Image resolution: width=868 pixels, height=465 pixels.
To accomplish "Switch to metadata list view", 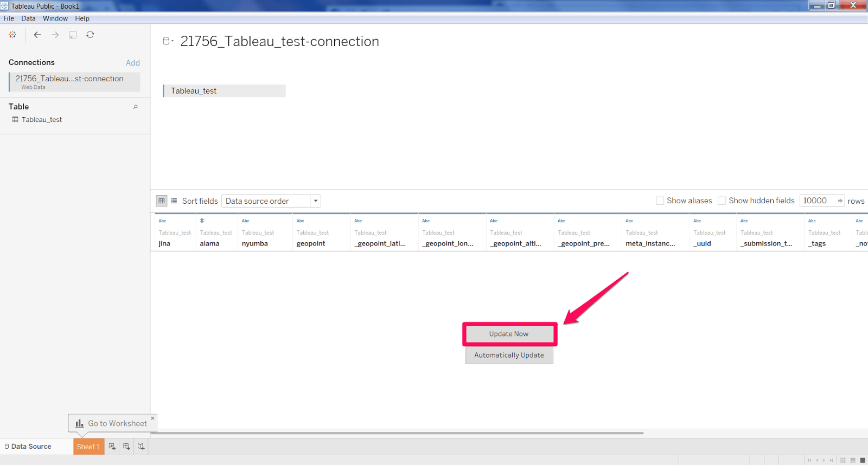I will coord(174,201).
